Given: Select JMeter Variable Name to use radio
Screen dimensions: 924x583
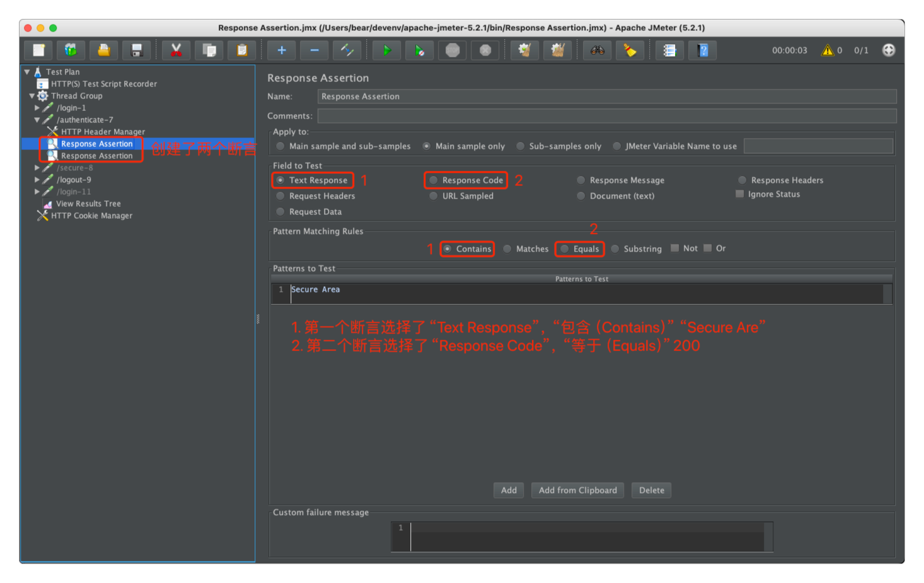Looking at the screenshot, I should coord(674,146).
